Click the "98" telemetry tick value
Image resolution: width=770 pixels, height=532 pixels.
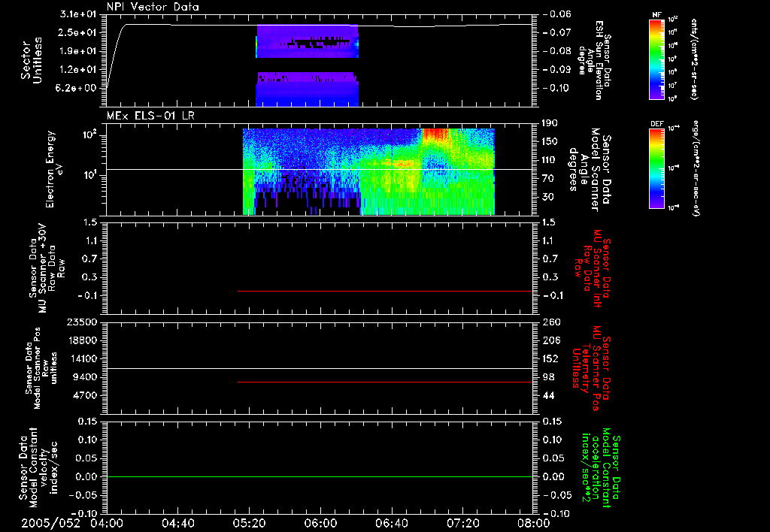click(548, 377)
